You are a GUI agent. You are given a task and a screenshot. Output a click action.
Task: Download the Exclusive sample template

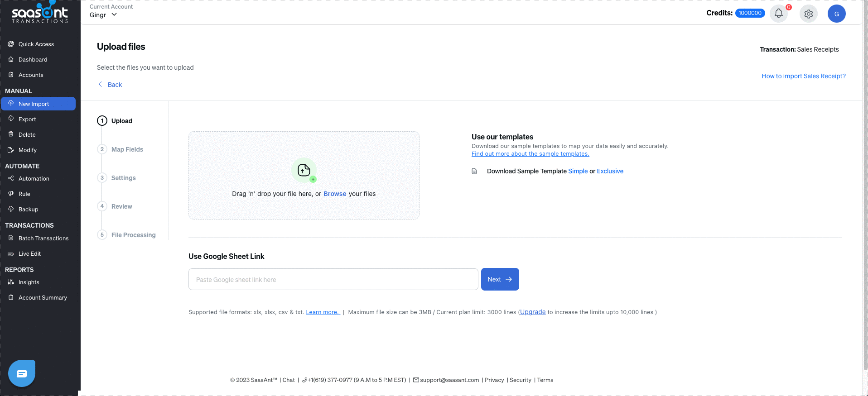[x=610, y=171]
